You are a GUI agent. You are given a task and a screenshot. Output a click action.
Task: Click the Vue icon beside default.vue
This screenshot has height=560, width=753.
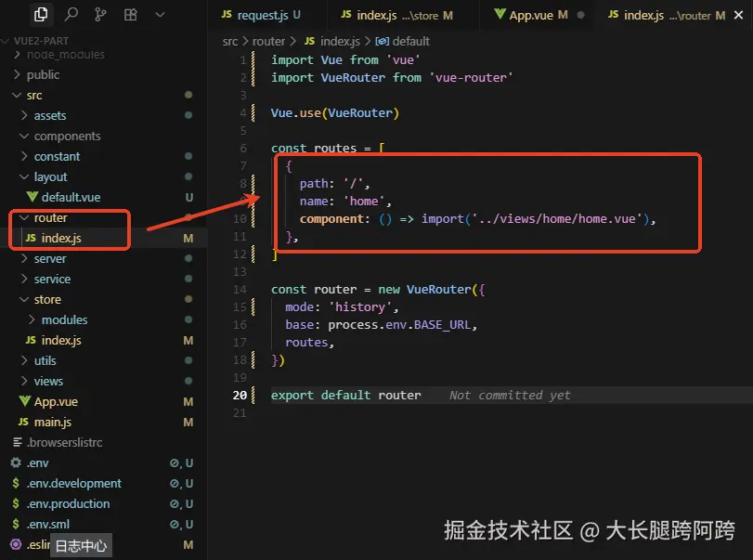(x=32, y=197)
